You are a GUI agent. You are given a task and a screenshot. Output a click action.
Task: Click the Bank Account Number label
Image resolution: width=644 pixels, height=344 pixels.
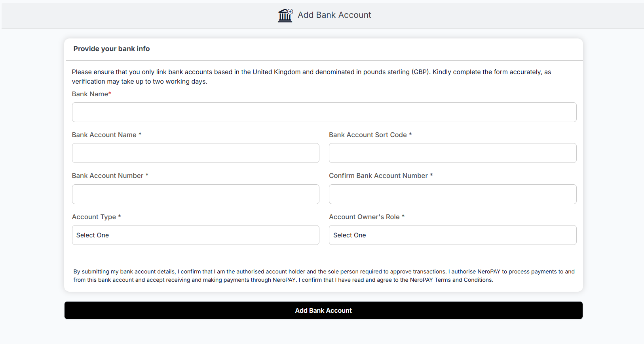pyautogui.click(x=110, y=176)
